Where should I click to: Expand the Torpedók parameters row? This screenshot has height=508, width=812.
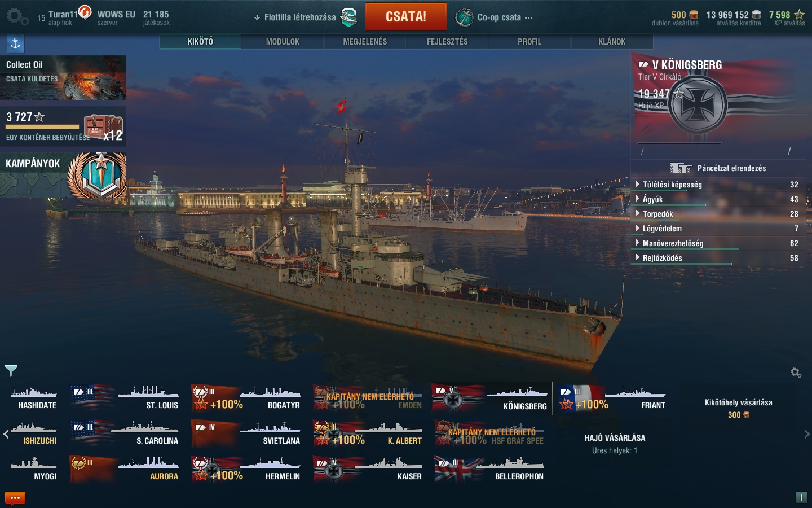click(x=717, y=214)
